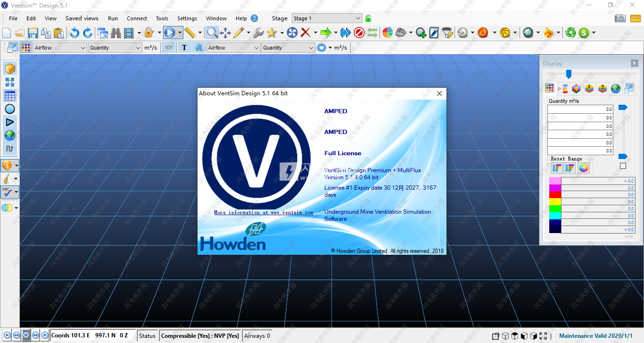Click the wrench edit tool icon
The image size is (644, 343).
coord(258,33)
